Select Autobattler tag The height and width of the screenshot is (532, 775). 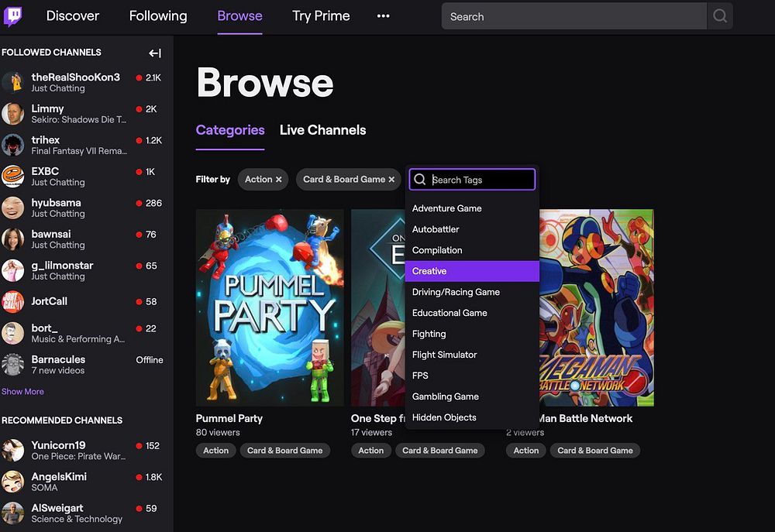472,229
